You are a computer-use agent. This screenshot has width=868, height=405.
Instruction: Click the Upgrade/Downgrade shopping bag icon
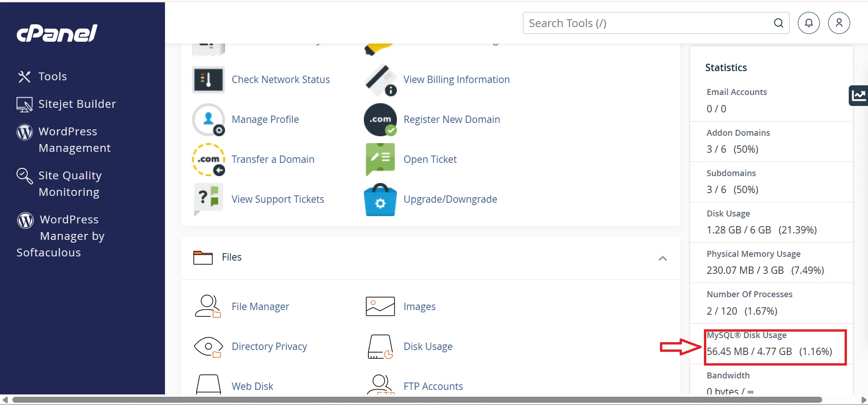[380, 200]
